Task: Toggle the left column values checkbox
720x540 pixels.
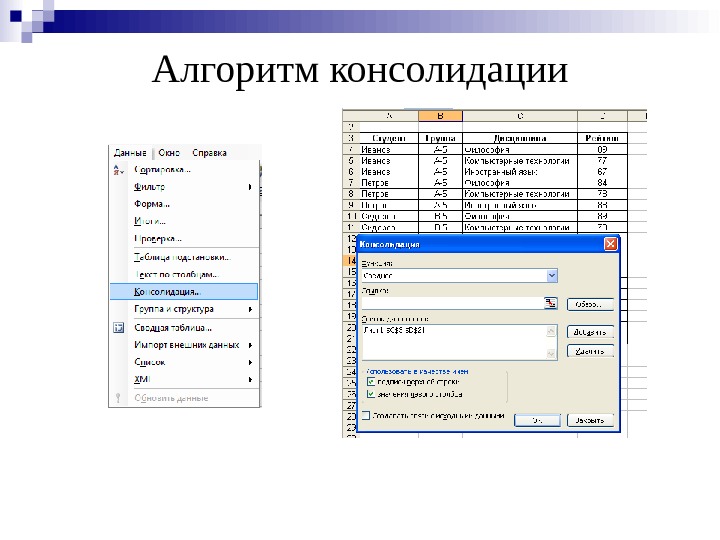Action: (x=371, y=394)
